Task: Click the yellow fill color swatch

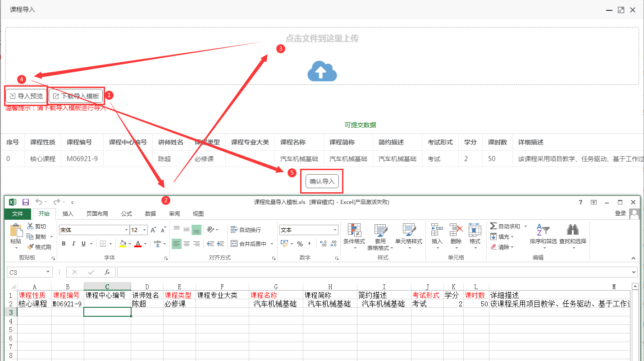Action: [x=122, y=244]
